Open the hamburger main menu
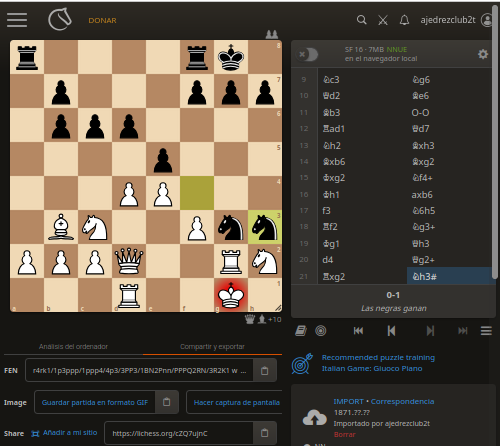 (17, 20)
